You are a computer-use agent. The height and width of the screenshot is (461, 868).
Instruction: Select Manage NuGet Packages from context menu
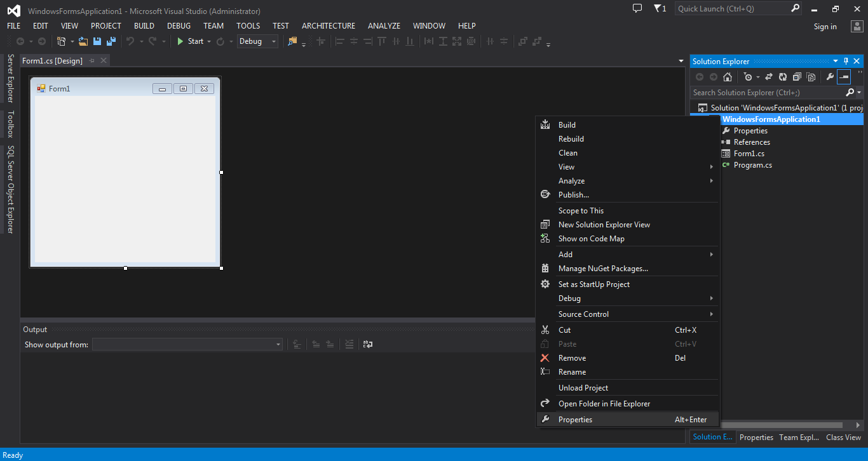coord(627,269)
